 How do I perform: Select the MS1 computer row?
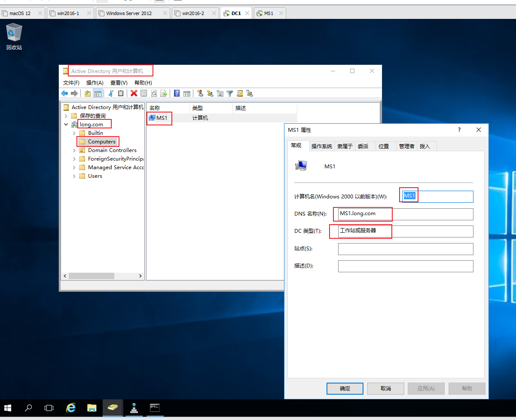point(221,118)
